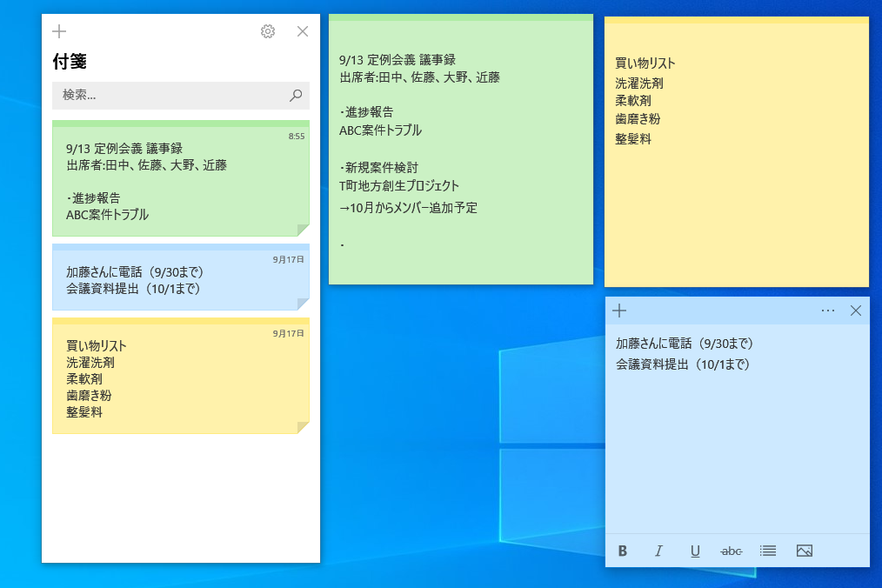Toggle bold formatting in blue note
Screen dimensions: 882x588
[623, 551]
